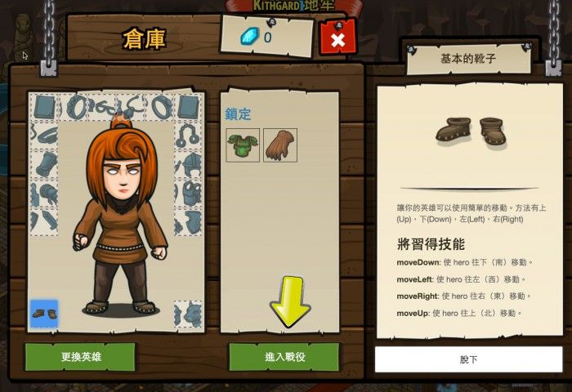Click the 更換英雄 button
This screenshot has width=572, height=392.
pos(81,357)
